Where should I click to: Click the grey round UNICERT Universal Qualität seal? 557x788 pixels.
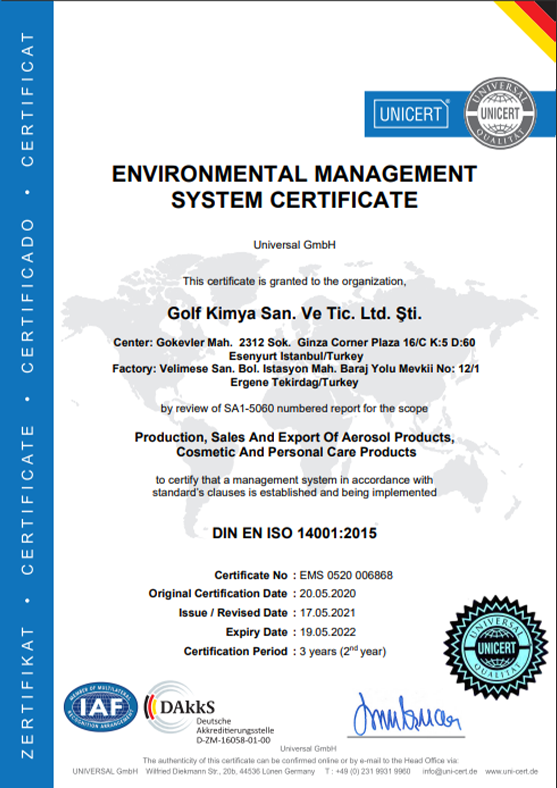(500, 113)
